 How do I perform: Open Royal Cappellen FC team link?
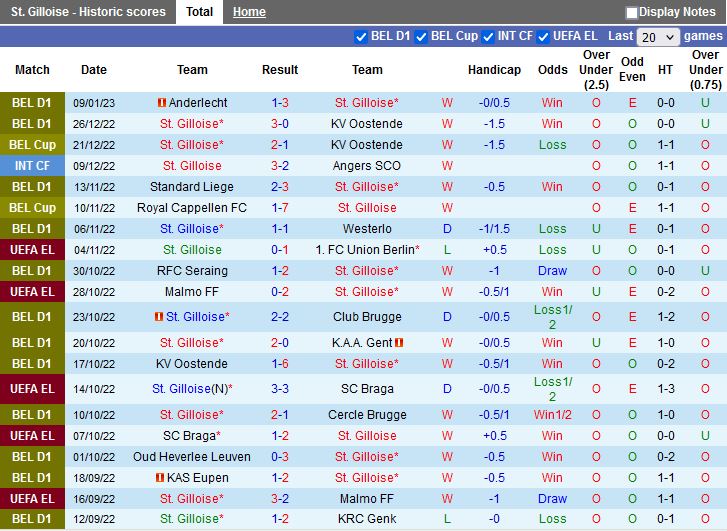(x=192, y=207)
